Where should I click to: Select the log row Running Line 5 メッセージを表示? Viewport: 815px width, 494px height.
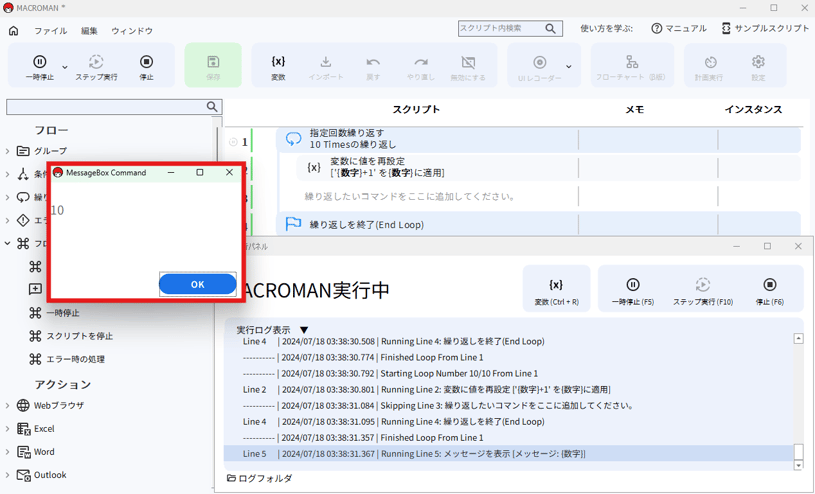pos(509,454)
